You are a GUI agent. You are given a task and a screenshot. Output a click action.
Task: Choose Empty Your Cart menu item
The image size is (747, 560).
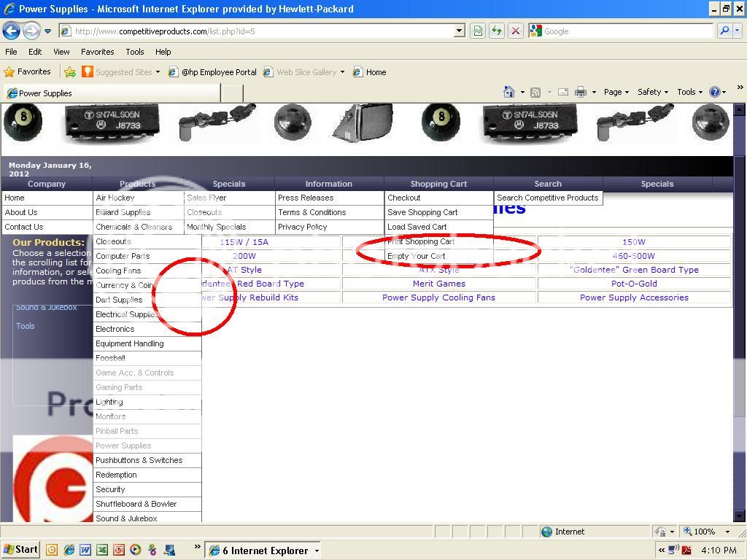(x=416, y=256)
